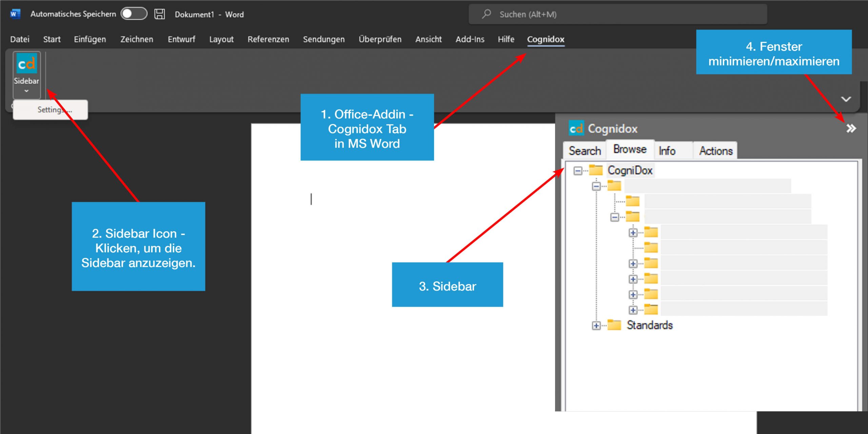Image resolution: width=868 pixels, height=434 pixels.
Task: Click the Cognidox Sidebar icon in the ribbon
Action: point(26,64)
